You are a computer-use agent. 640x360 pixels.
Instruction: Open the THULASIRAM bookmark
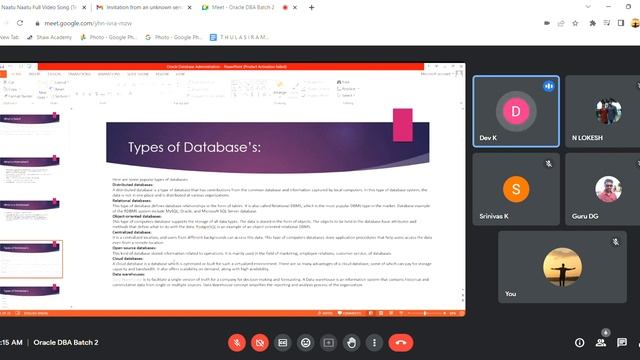coord(239,37)
